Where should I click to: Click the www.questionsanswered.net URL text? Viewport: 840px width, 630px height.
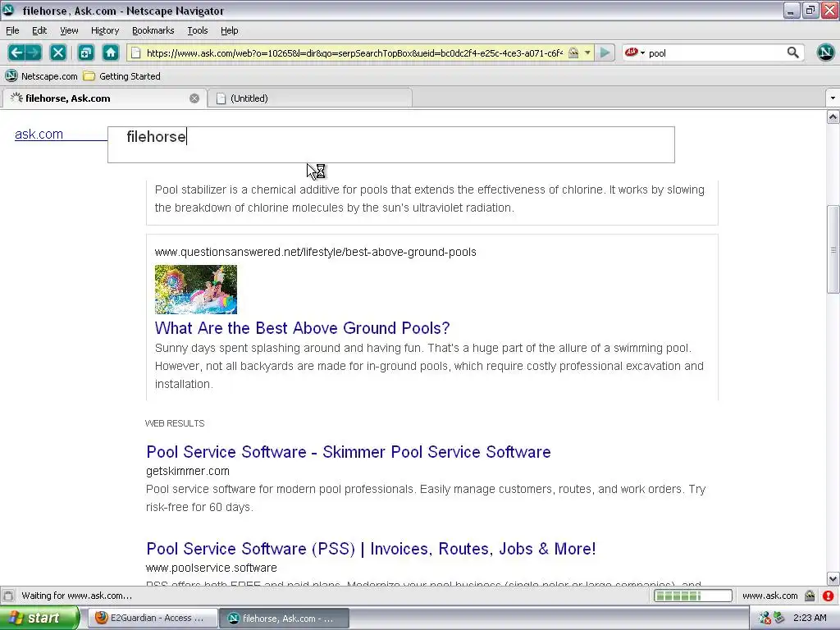point(316,252)
